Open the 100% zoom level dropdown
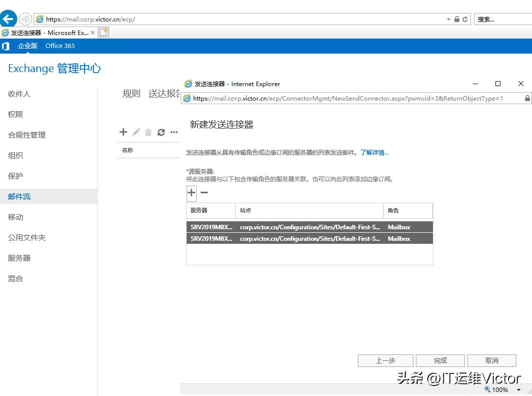 tap(518, 389)
